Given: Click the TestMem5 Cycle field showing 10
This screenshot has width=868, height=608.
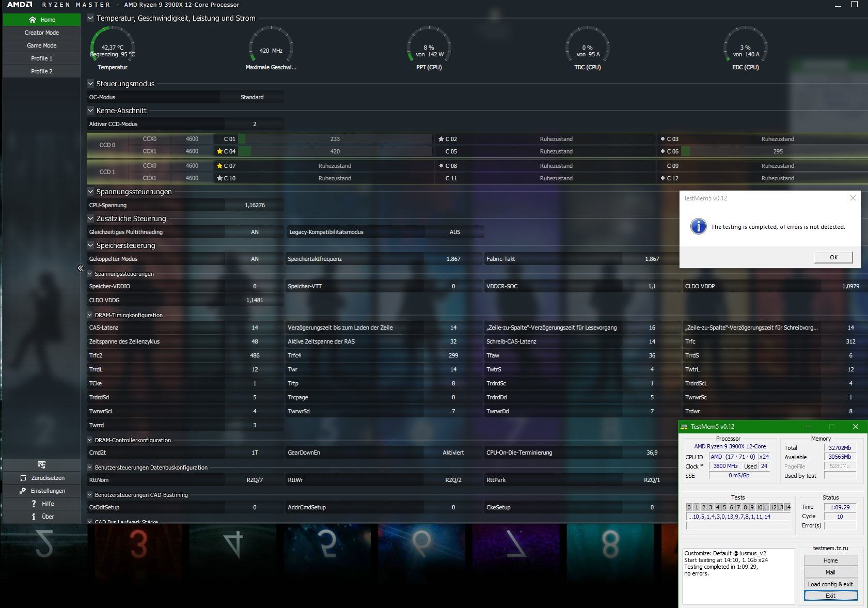Looking at the screenshot, I should [840, 517].
